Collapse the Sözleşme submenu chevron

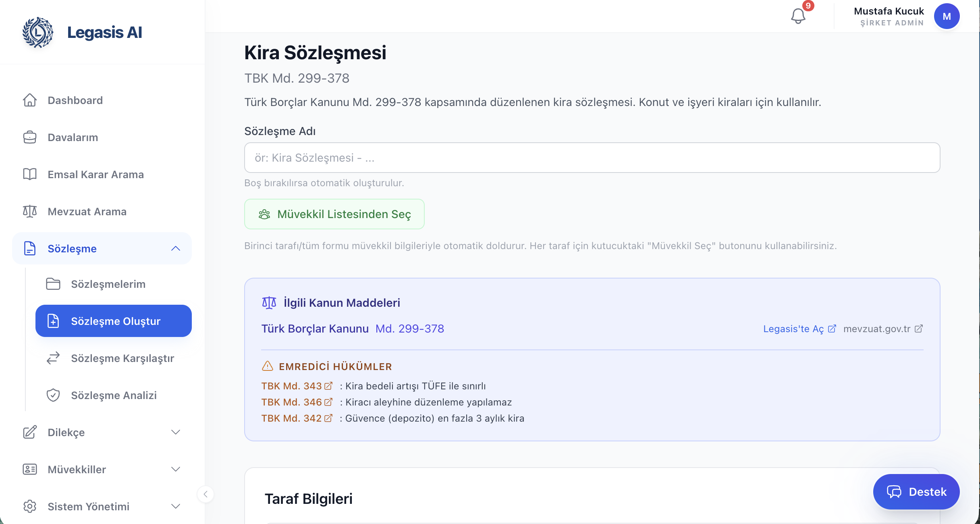point(176,248)
